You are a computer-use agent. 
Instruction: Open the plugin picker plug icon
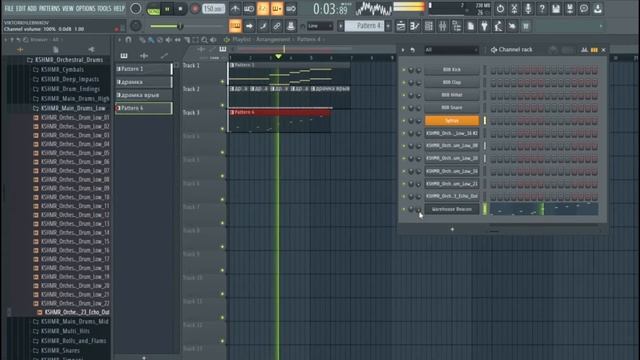(x=484, y=26)
